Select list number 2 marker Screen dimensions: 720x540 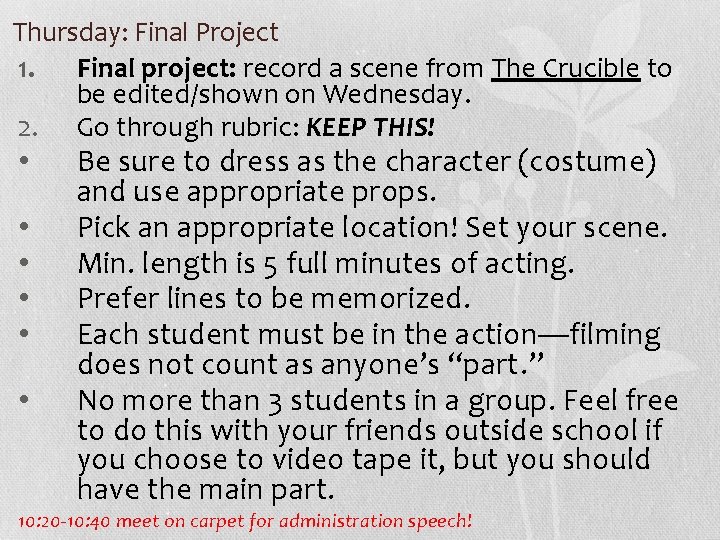28,129
